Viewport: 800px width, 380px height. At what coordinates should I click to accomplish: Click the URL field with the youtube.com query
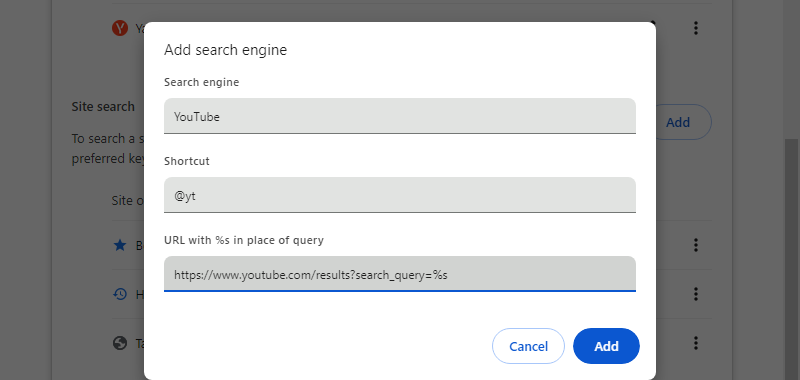coord(399,274)
